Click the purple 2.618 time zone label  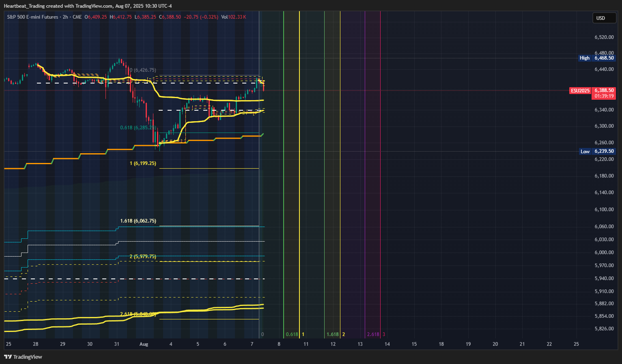[373, 334]
